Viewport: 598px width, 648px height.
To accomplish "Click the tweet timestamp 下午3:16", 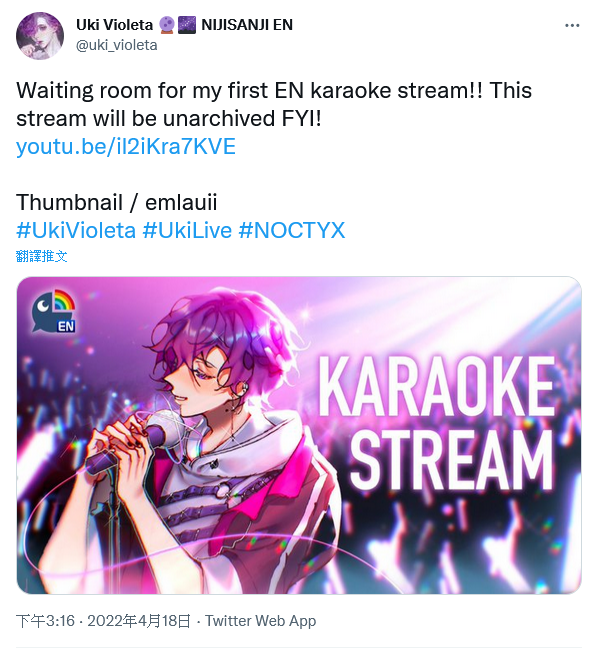I will pyautogui.click(x=45, y=621).
